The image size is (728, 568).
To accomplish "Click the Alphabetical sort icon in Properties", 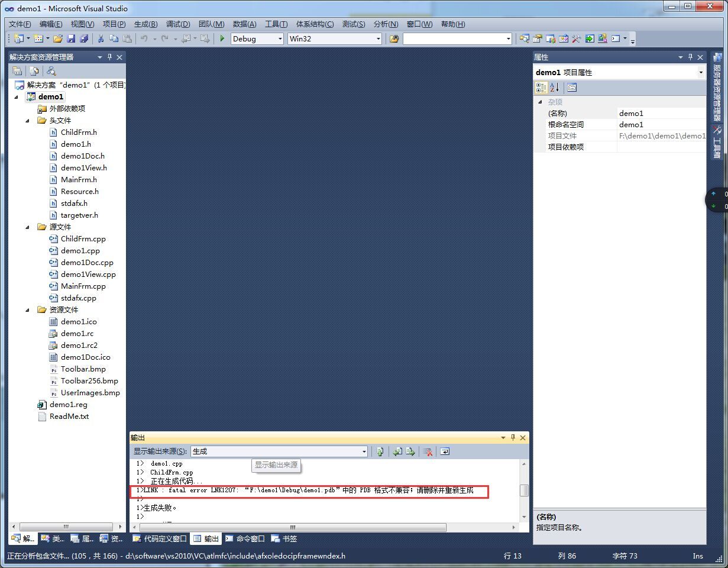I will tap(554, 88).
